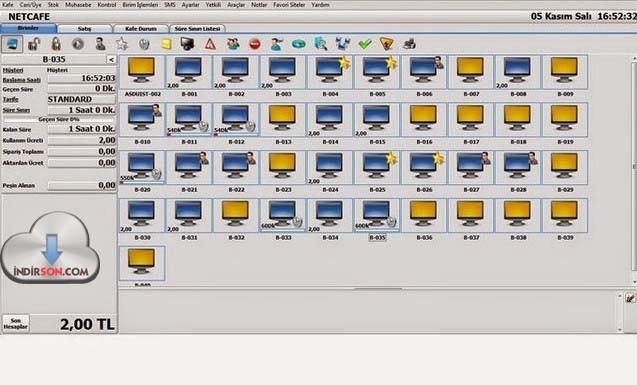Click the computer grid vertical scrollbar

click(634, 170)
